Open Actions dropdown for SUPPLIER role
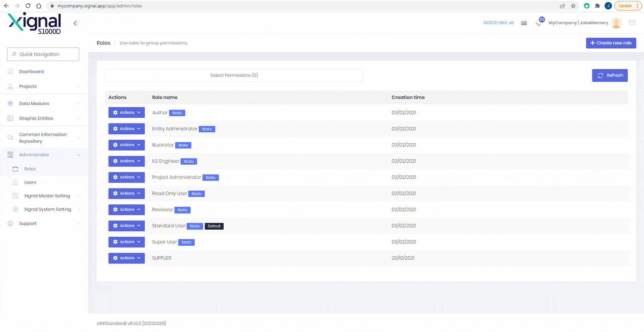The image size is (644, 332). click(126, 258)
